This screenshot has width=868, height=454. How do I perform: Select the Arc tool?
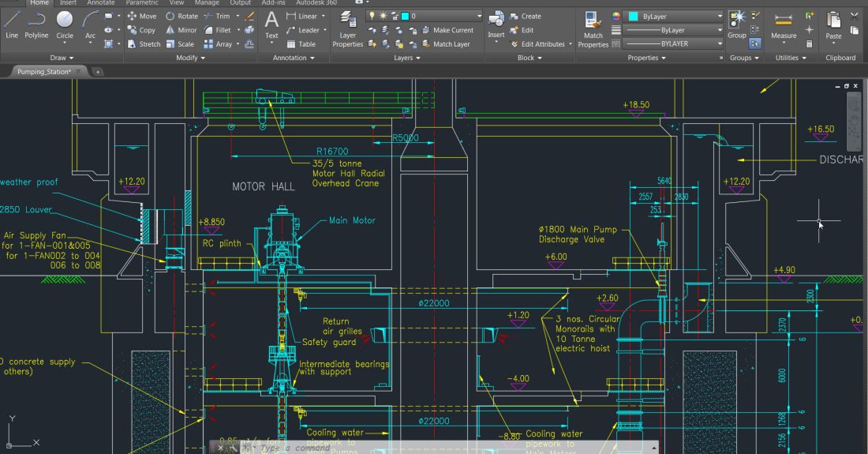tap(90, 25)
